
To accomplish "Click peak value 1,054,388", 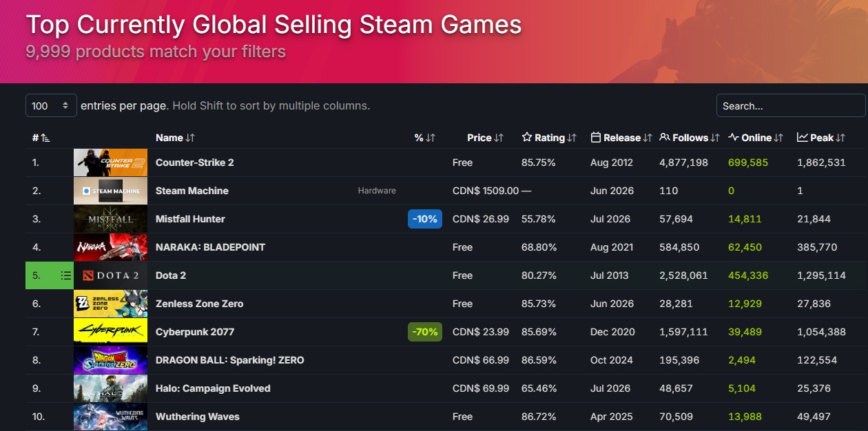I will [821, 332].
